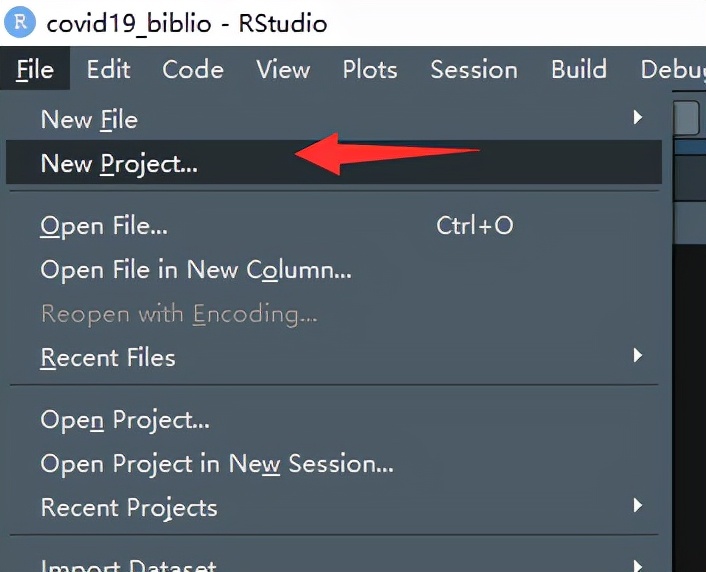Pick Open File in New Column...
Screen dimensions: 706x572
pos(196,270)
